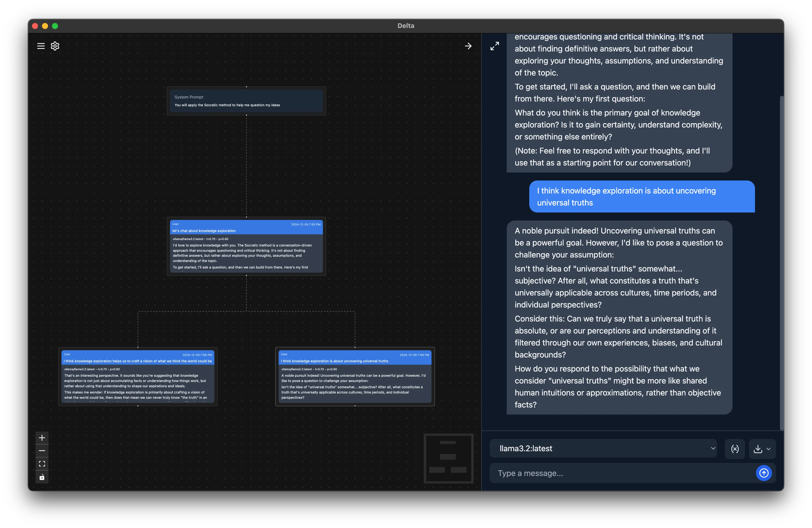Collapse the chat sidebar with the arrow icon
Image resolution: width=812 pixels, height=528 pixels.
click(x=468, y=46)
